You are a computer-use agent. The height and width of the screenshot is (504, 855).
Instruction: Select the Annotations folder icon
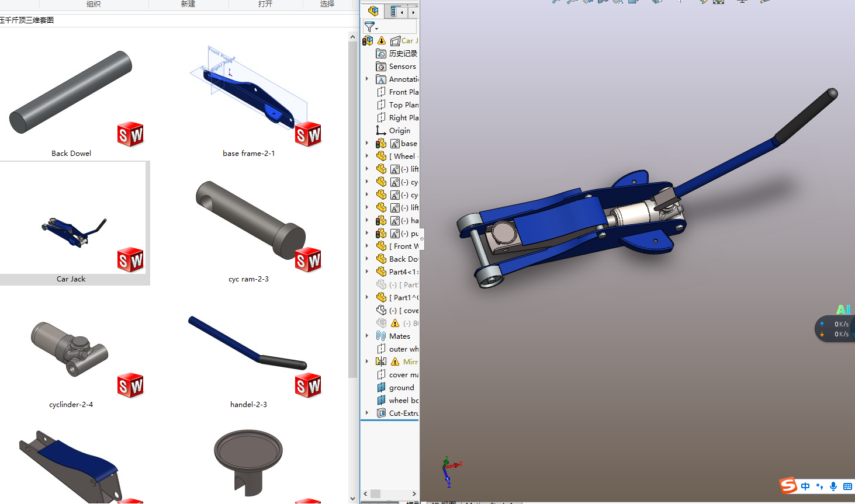click(x=381, y=79)
